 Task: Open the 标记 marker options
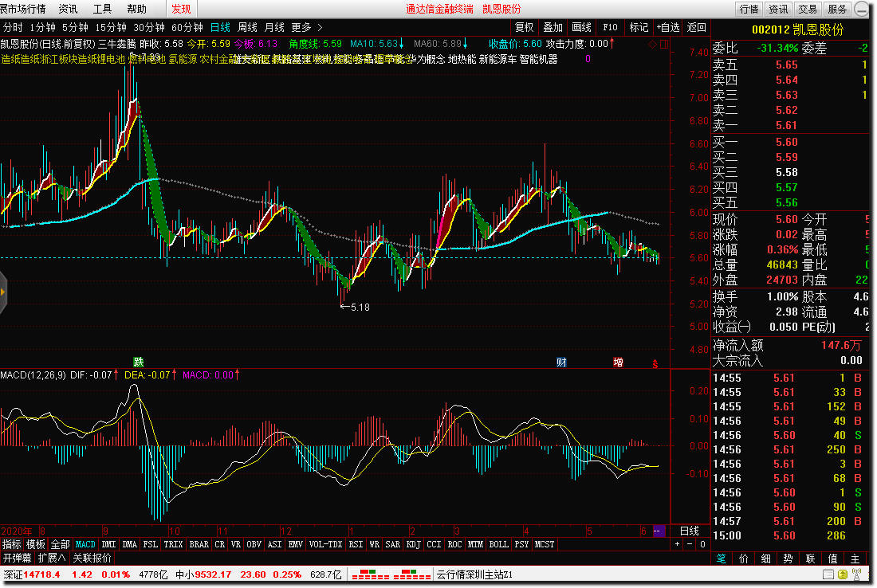[x=639, y=27]
